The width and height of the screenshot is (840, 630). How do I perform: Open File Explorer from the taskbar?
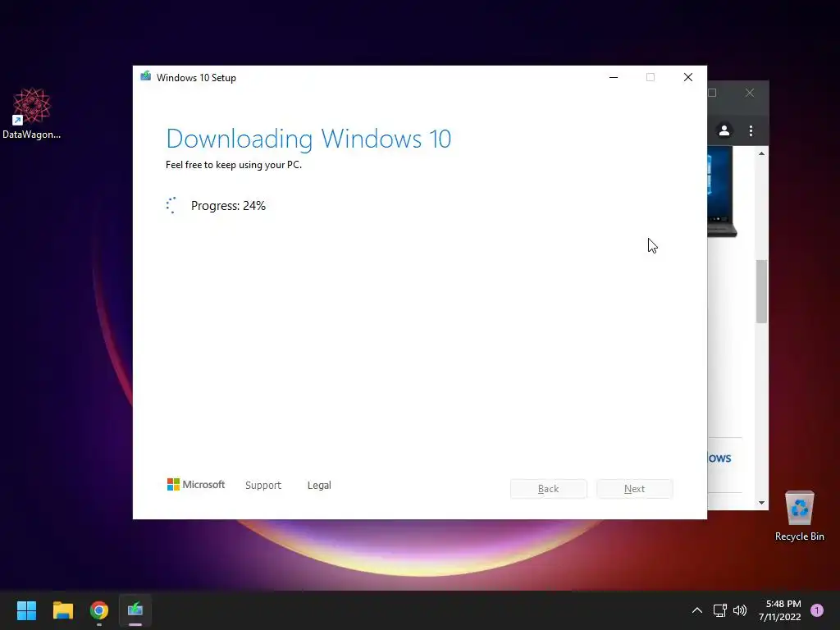point(62,610)
